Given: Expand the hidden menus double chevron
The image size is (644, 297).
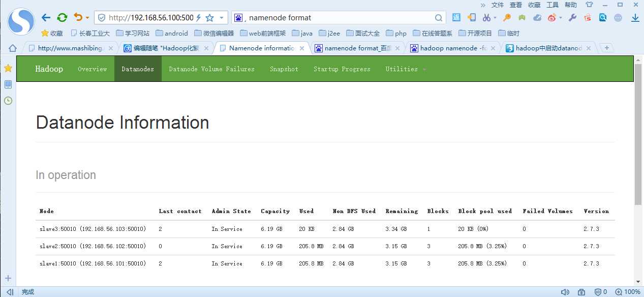Looking at the screenshot, I should point(482,5).
